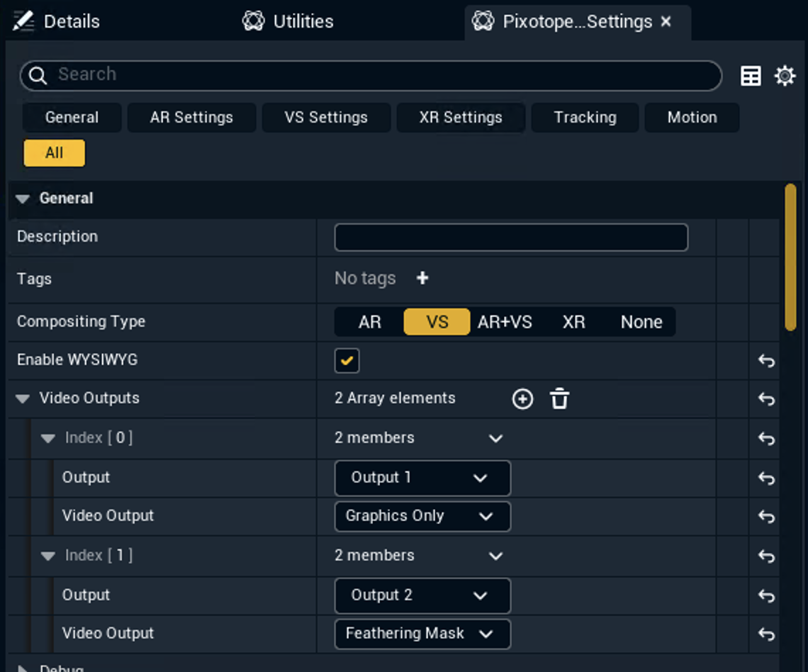The width and height of the screenshot is (808, 672).
Task: Reset Index [ 1 ] to default
Action: [766, 556]
